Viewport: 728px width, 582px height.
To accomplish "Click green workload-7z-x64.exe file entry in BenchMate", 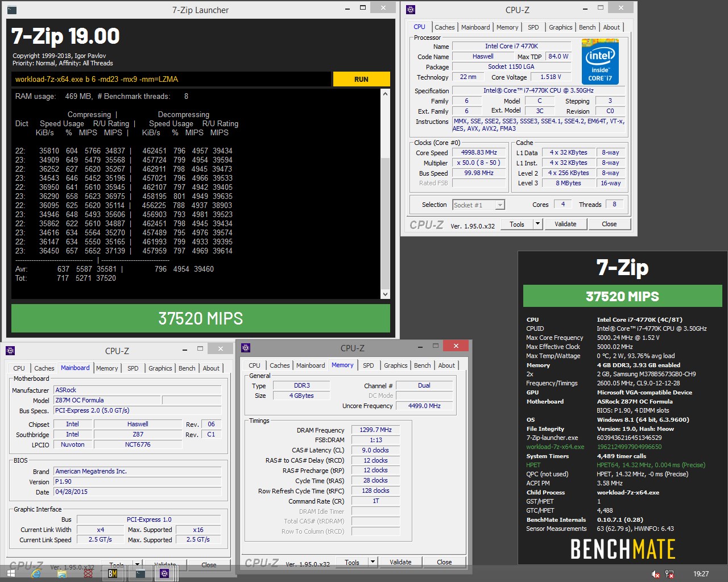I will point(594,447).
